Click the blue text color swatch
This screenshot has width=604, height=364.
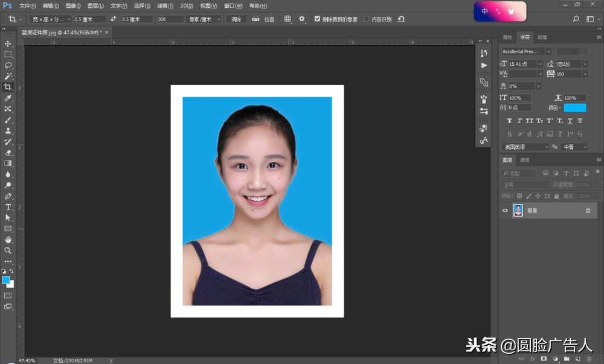tap(575, 107)
